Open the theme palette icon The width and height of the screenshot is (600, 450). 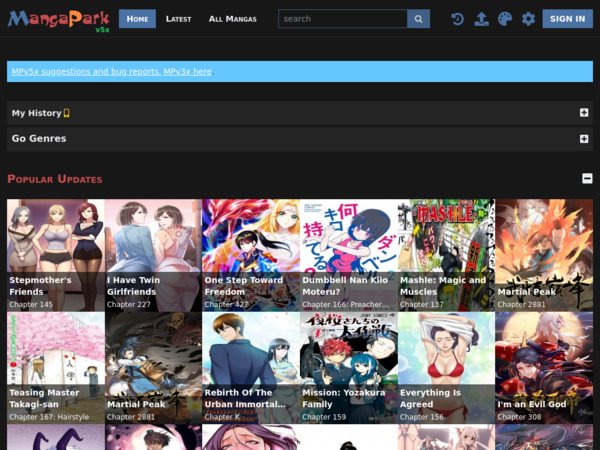[505, 19]
